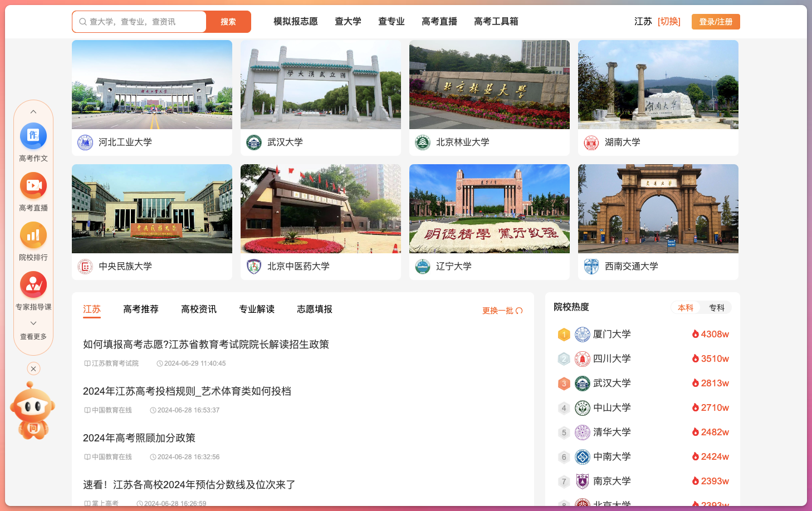The height and width of the screenshot is (511, 812).
Task: Open the 中央民族大学 card title
Action: 125,267
